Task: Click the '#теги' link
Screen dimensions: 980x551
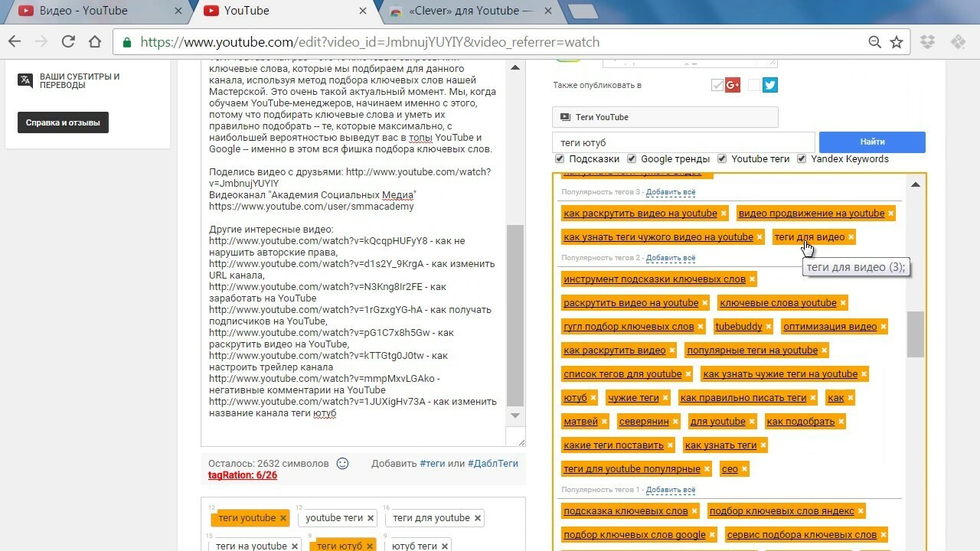Action: coord(432,464)
